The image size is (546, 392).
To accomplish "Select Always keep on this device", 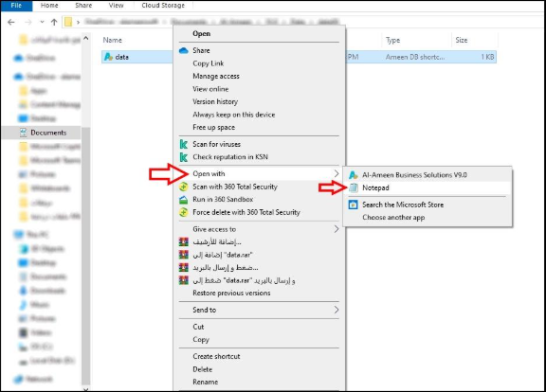I will (233, 115).
